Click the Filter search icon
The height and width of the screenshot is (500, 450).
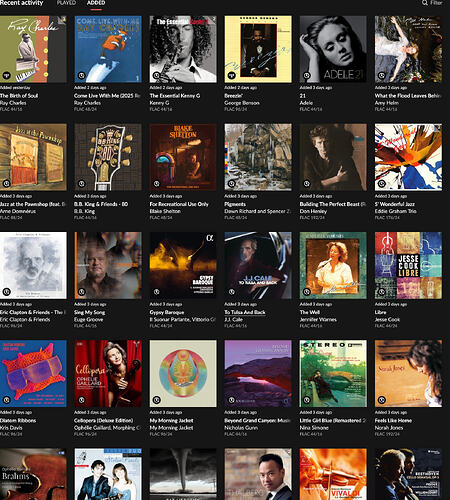pyautogui.click(x=425, y=3)
